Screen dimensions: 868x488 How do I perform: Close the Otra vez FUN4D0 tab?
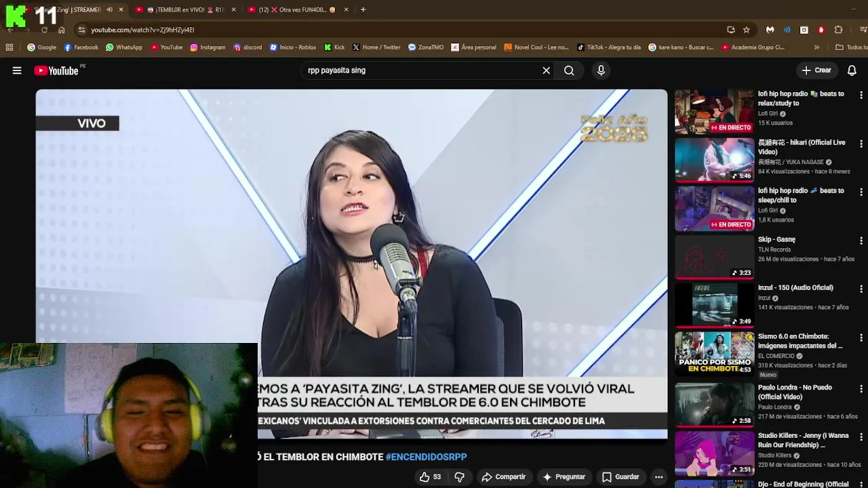point(346,9)
